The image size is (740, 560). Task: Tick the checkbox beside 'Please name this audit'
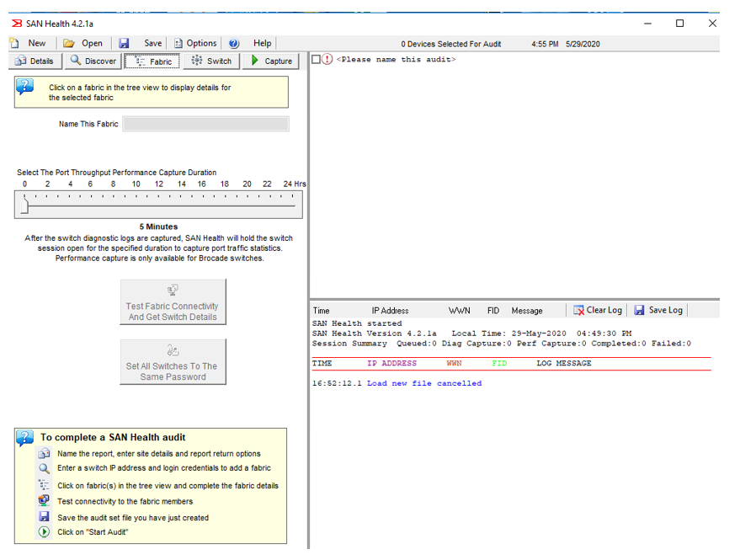(x=316, y=59)
